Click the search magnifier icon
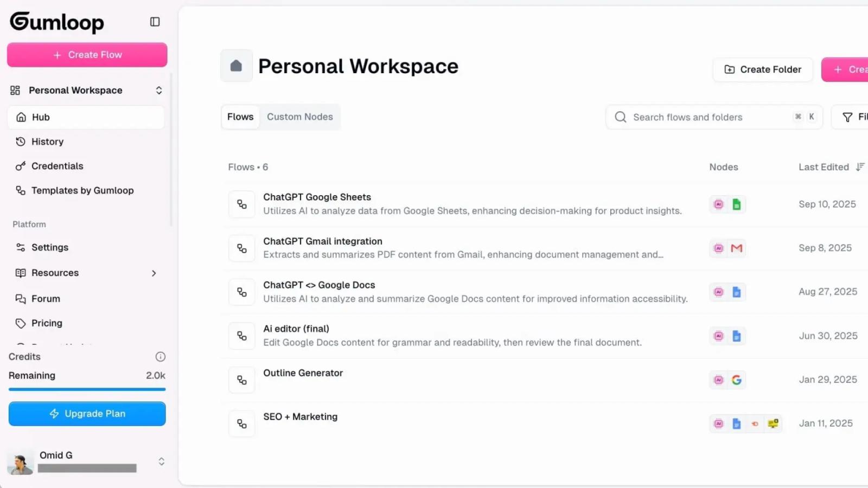Screen dimensions: 868x488 point(621,117)
